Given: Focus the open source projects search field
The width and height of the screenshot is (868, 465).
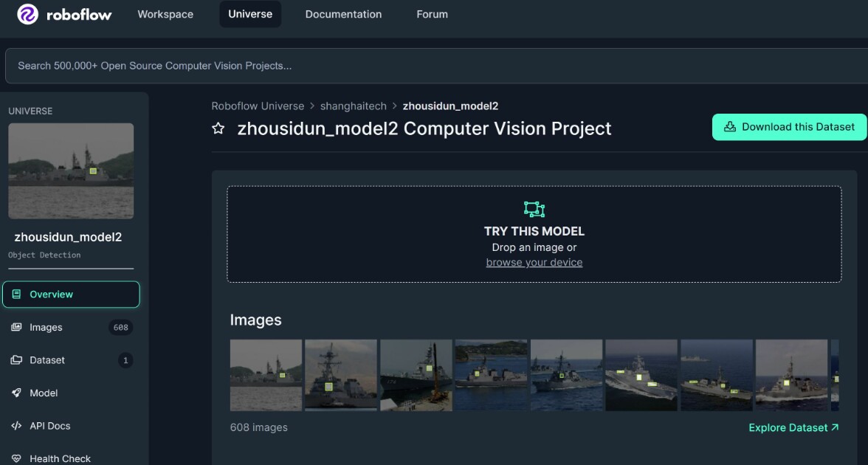Looking at the screenshot, I should click(437, 65).
